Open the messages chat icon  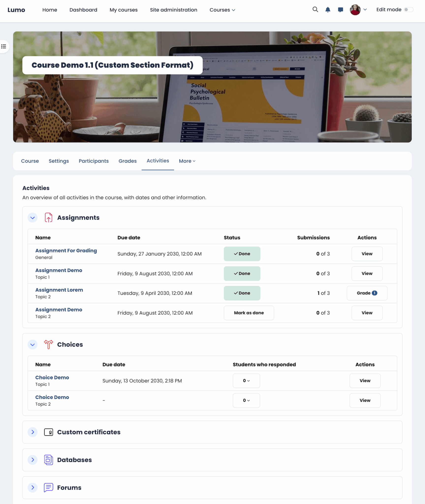340,10
